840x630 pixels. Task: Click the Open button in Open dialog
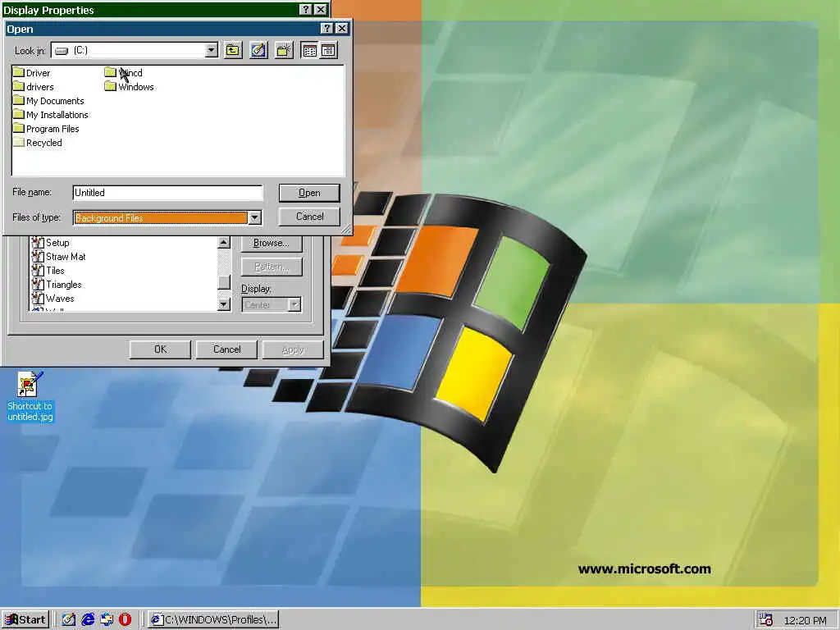click(x=309, y=193)
